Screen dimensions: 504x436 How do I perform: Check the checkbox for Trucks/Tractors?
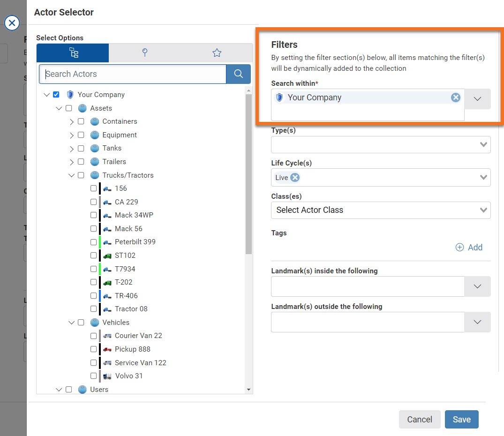point(81,175)
